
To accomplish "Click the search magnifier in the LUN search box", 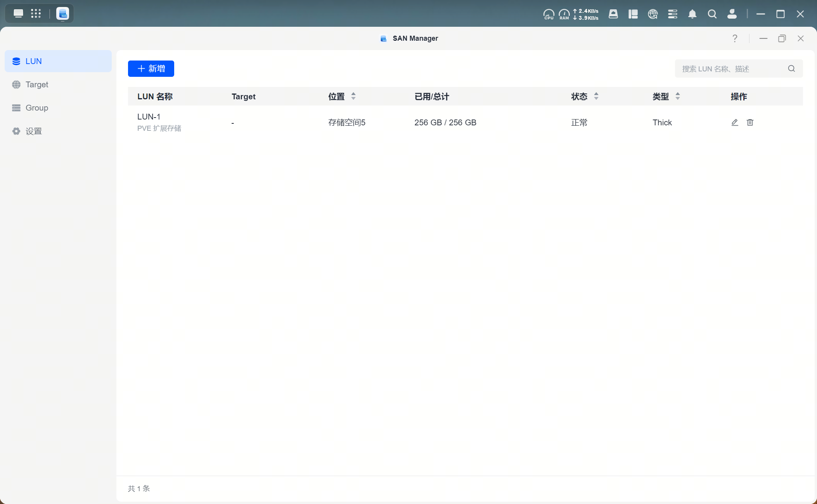I will tap(791, 69).
